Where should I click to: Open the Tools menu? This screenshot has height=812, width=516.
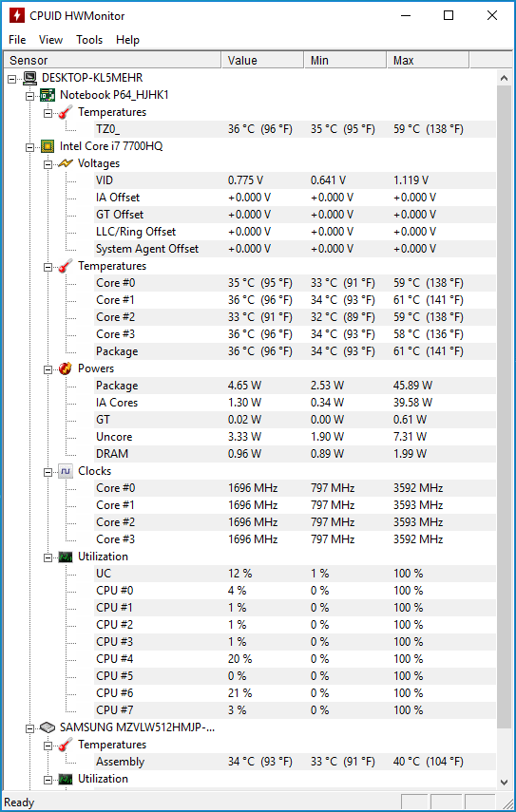[89, 40]
